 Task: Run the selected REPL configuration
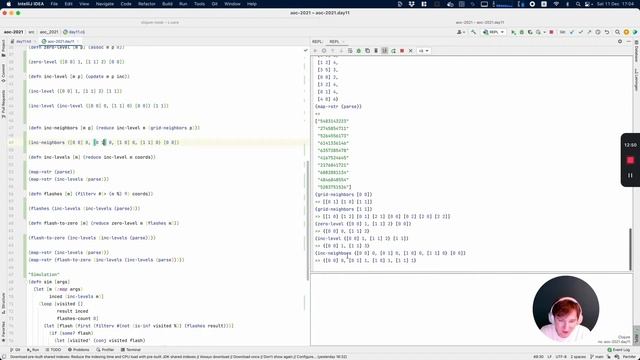coord(513,32)
